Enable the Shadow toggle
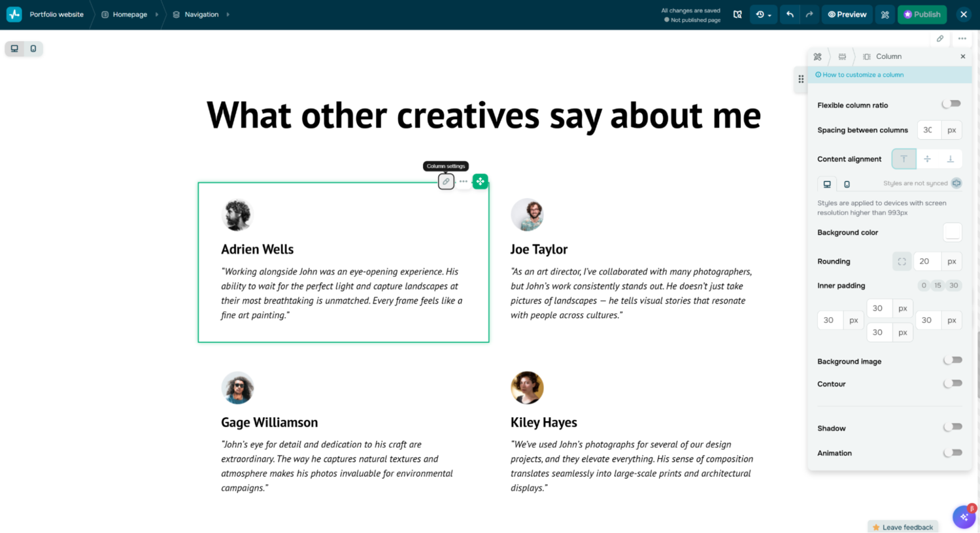 [953, 426]
